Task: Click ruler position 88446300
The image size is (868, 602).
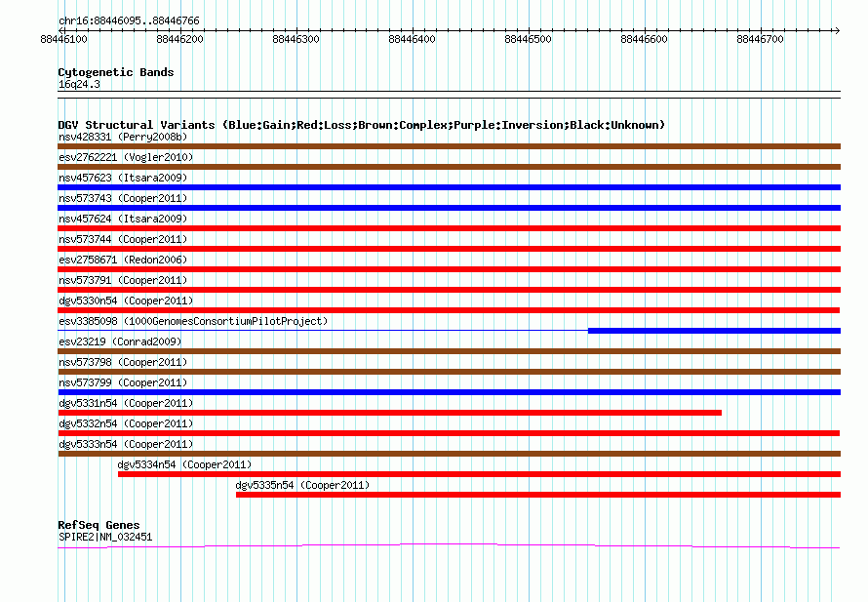Action: (296, 39)
